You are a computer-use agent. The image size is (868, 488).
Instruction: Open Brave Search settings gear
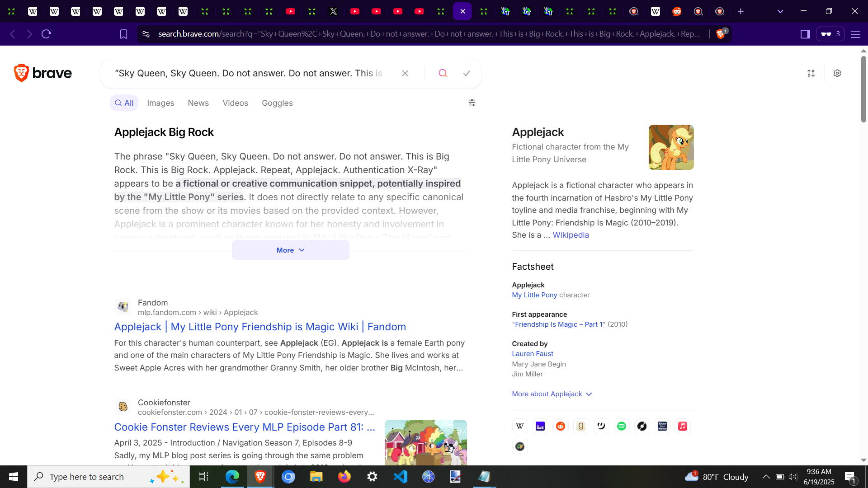[x=837, y=73]
